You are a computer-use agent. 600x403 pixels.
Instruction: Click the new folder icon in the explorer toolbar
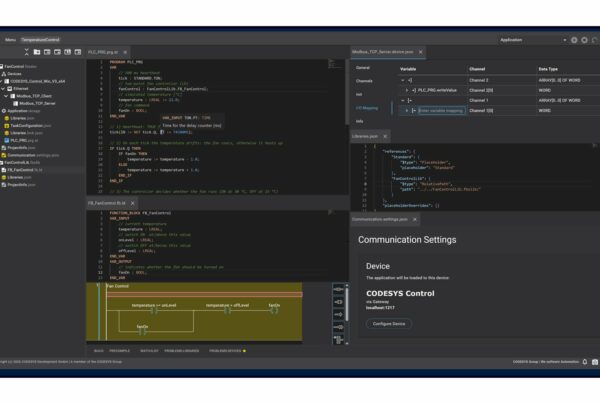pos(37,52)
